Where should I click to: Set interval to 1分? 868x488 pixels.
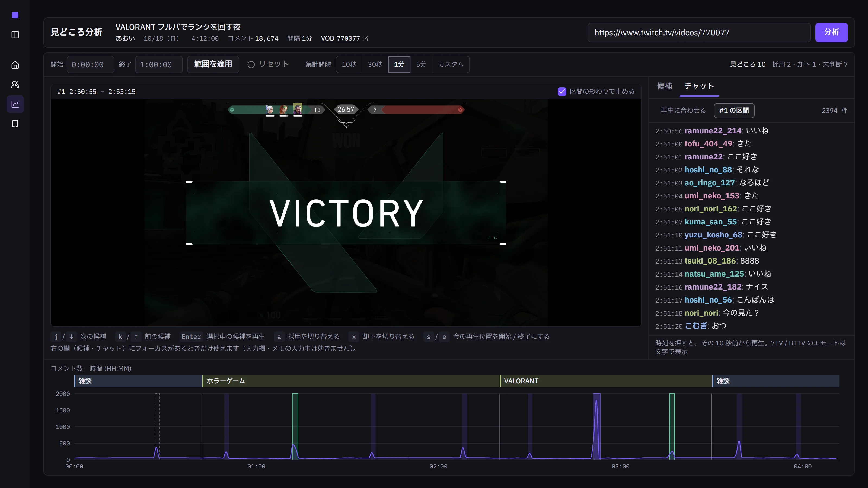399,64
